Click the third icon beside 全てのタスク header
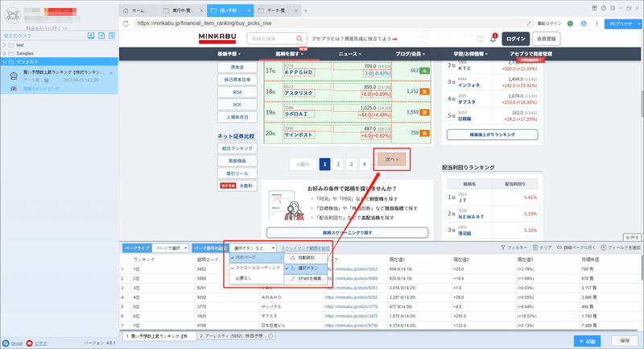 [x=112, y=35]
